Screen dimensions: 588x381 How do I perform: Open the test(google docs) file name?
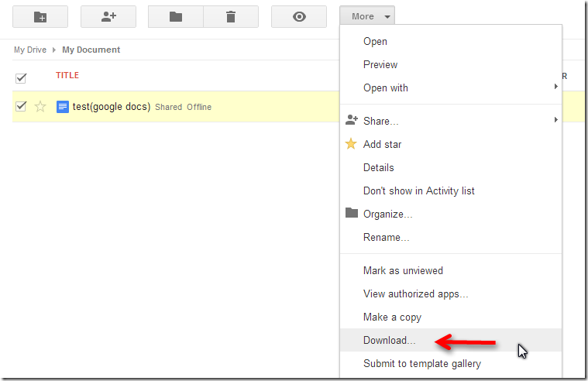coord(112,107)
